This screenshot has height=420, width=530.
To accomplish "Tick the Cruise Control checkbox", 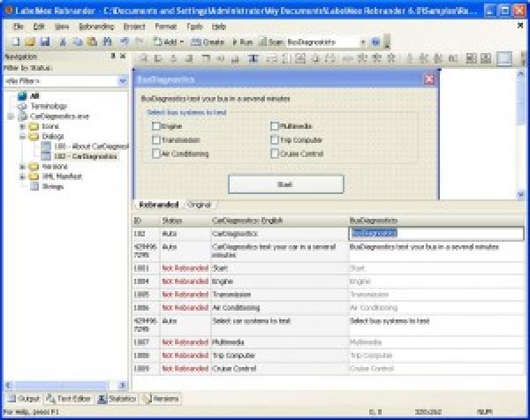I will [x=275, y=154].
